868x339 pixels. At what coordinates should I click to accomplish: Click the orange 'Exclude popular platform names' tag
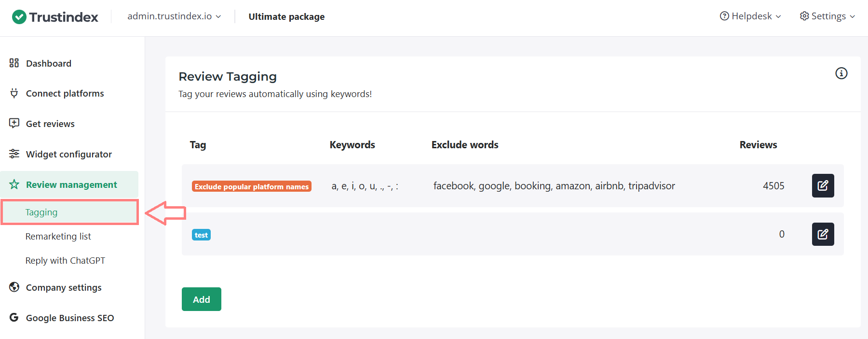point(251,186)
